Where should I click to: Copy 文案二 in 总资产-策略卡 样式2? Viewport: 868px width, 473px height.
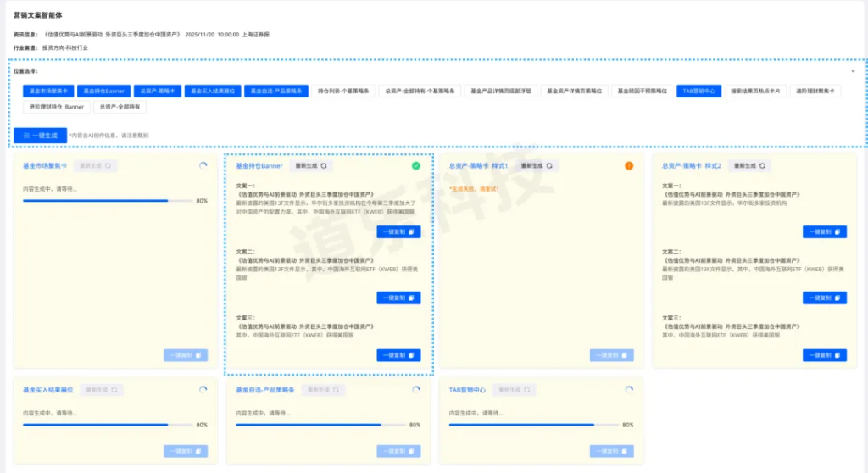[824, 298]
